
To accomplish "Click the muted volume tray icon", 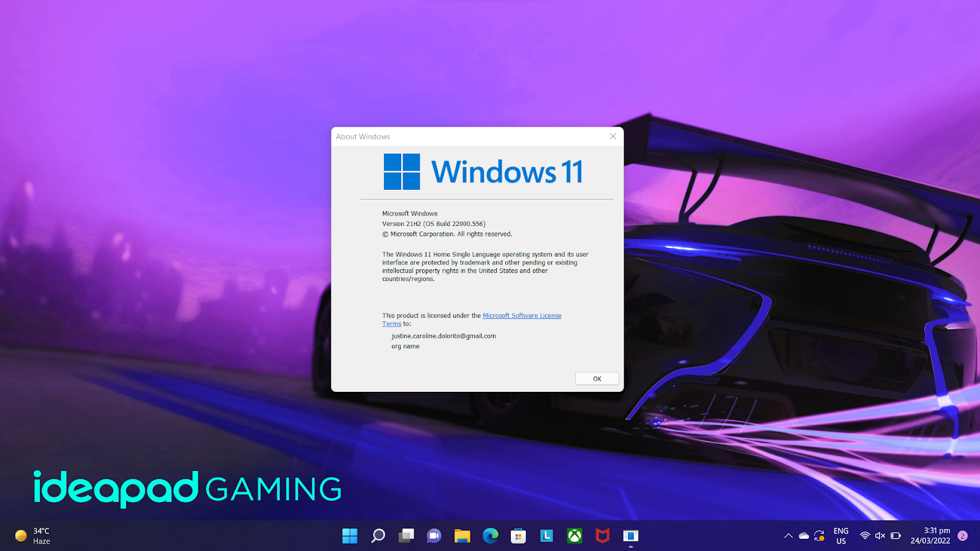I will [x=880, y=536].
